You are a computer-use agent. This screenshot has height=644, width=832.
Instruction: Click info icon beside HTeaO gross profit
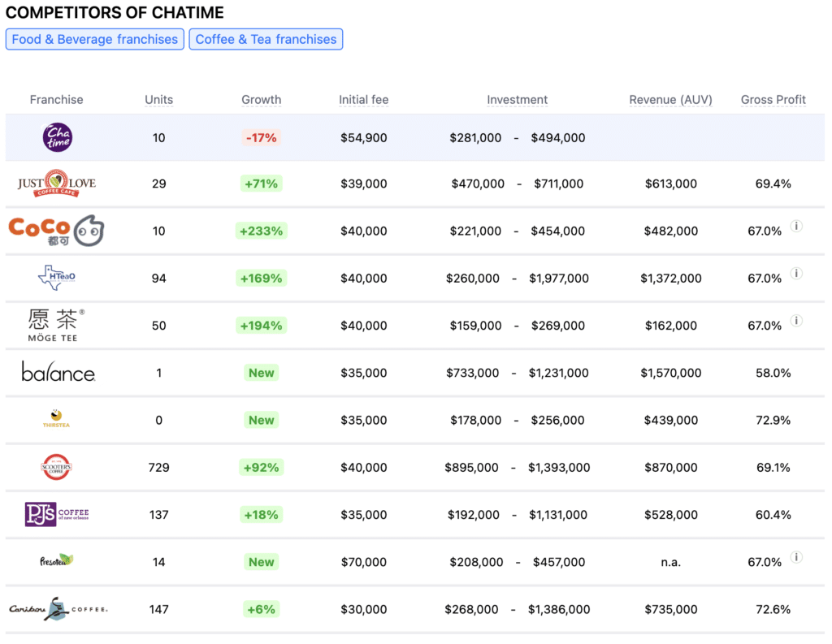(x=796, y=273)
